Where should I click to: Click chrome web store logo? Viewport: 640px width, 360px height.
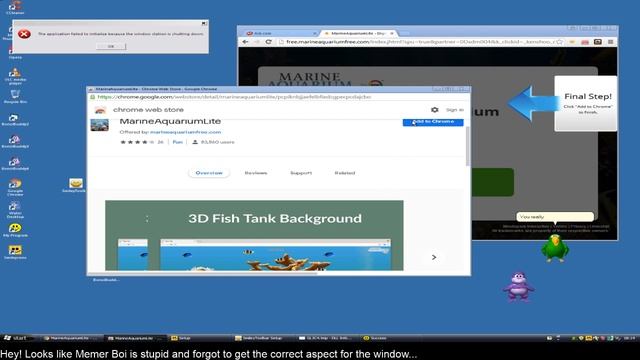pos(100,110)
